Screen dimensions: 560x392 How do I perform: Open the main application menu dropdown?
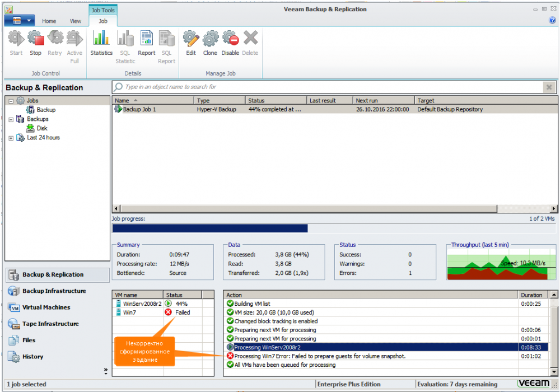(x=19, y=21)
